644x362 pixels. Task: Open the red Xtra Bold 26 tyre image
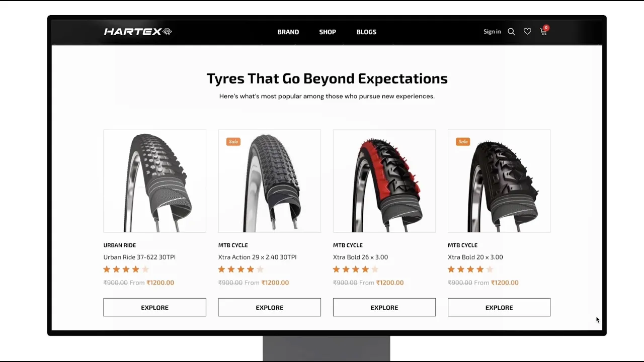[x=384, y=181]
